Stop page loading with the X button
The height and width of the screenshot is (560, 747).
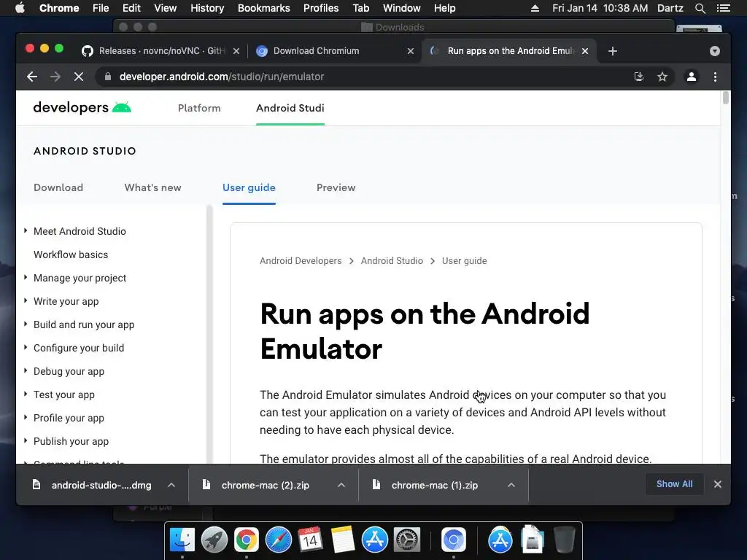(x=79, y=77)
